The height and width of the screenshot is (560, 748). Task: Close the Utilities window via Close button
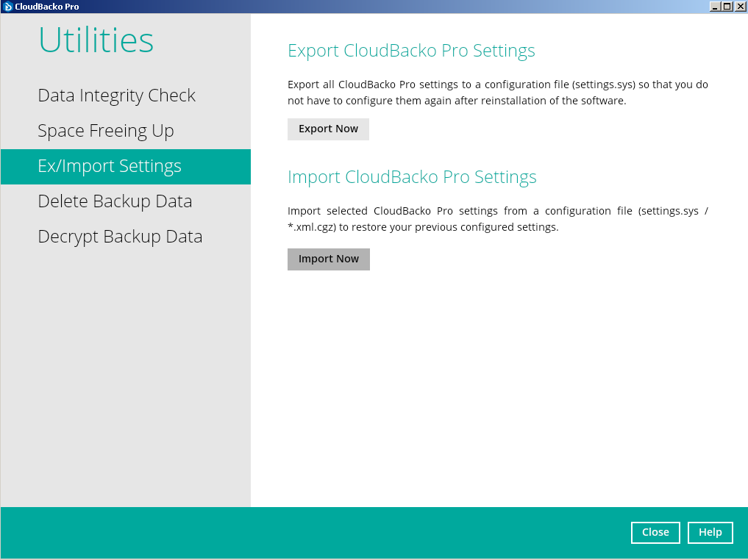655,532
